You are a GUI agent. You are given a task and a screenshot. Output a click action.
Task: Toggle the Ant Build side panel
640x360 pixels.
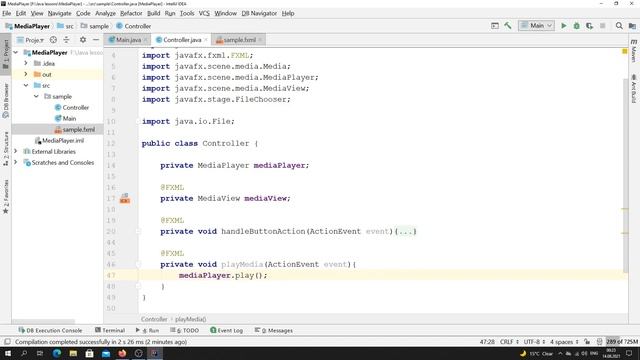633,88
